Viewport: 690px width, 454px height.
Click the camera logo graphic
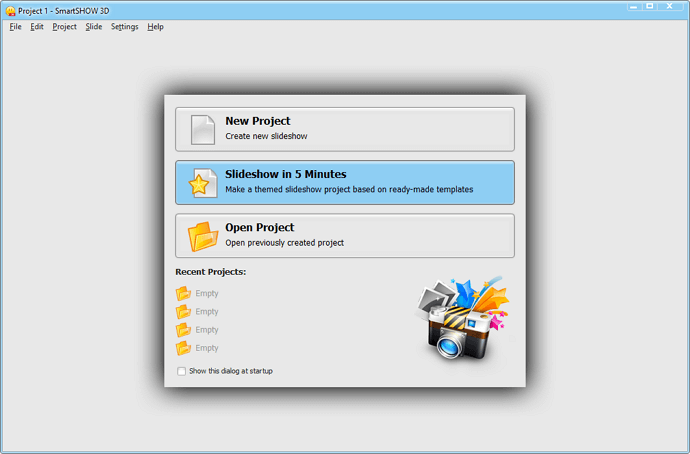[x=462, y=318]
